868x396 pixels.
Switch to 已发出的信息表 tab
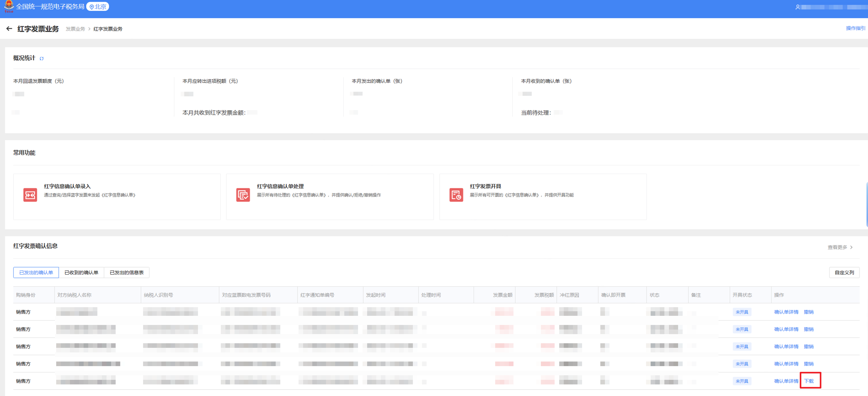point(126,272)
